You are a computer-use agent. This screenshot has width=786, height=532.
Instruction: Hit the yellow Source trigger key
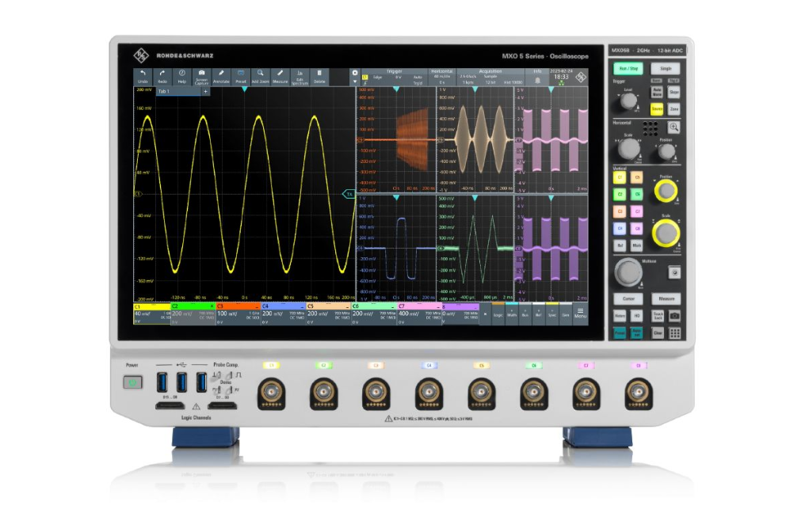(x=657, y=108)
